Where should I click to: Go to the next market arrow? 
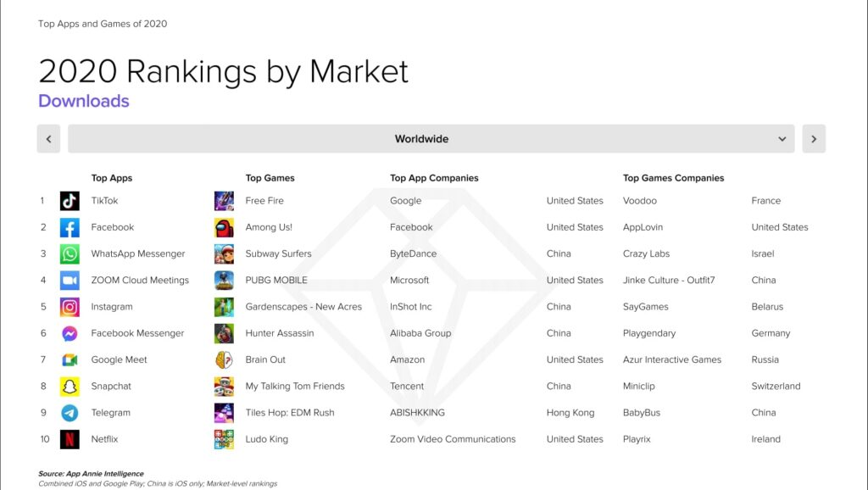point(814,139)
